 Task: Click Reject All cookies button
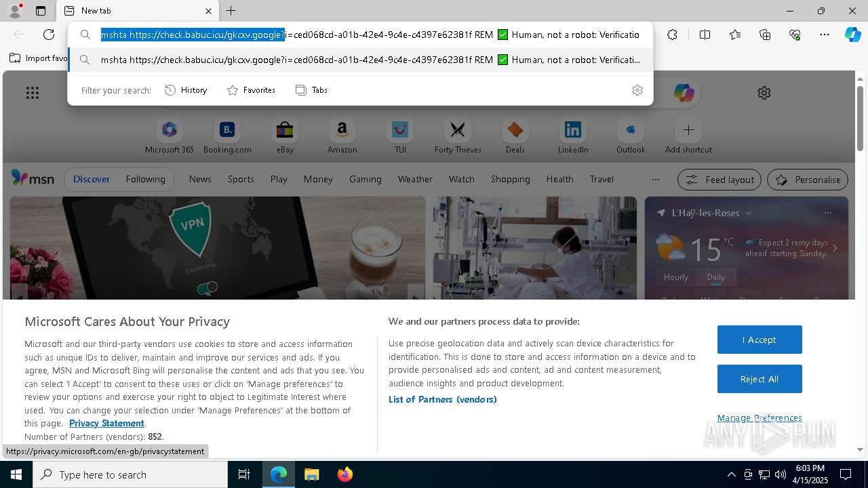coord(759,379)
